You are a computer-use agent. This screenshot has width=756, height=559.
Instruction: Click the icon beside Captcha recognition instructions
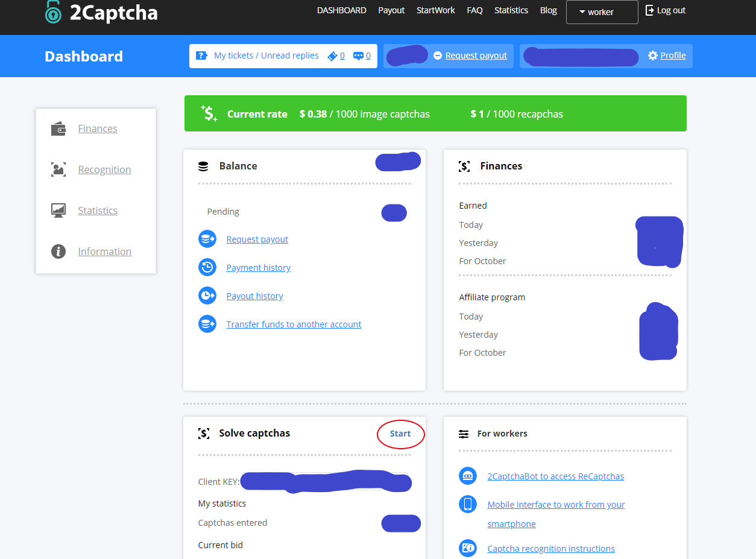coord(468,548)
